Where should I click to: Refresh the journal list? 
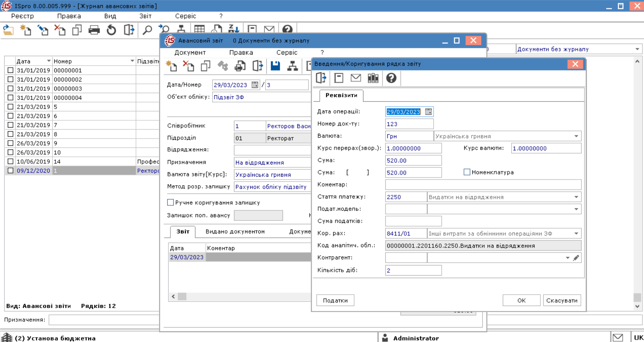[111, 30]
